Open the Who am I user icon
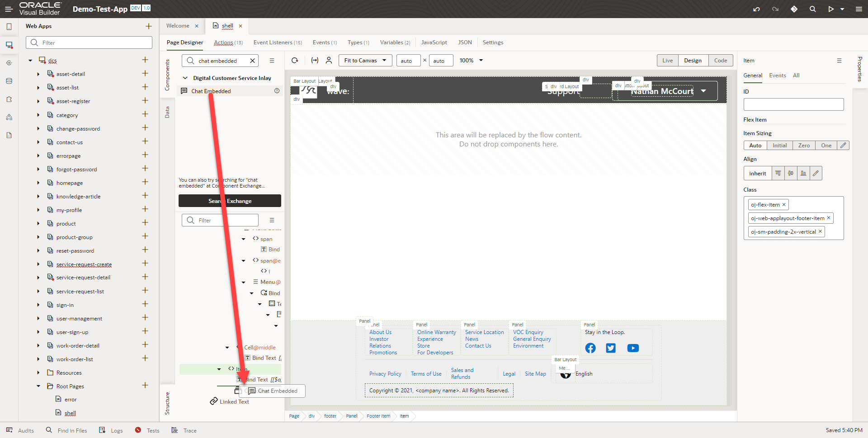Image resolution: width=868 pixels, height=438 pixels. [x=329, y=60]
